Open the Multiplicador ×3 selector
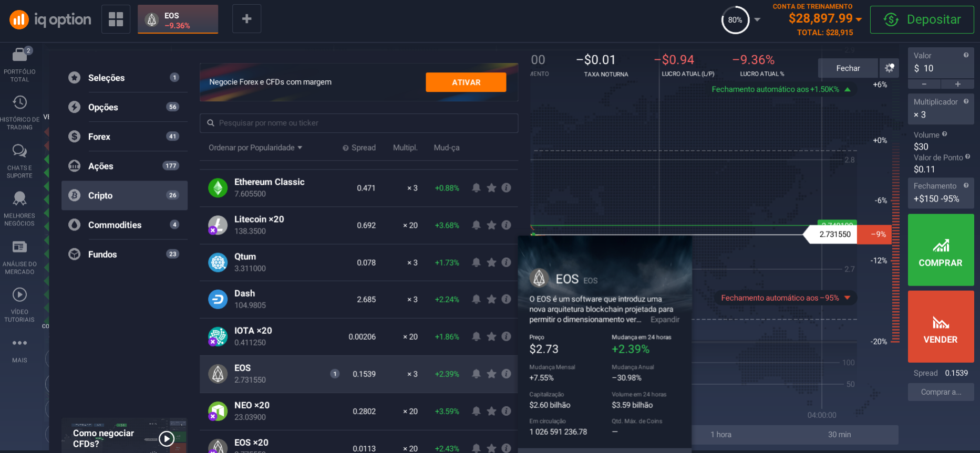This screenshot has height=453, width=980. click(x=941, y=109)
